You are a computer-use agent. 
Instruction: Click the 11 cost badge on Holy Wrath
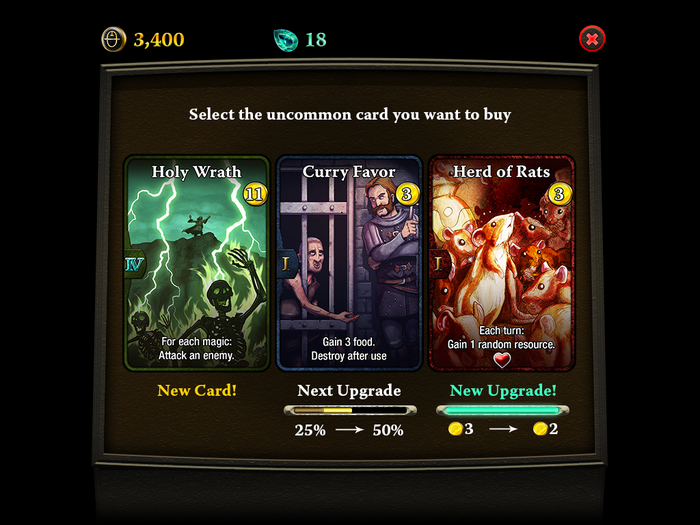(x=254, y=194)
